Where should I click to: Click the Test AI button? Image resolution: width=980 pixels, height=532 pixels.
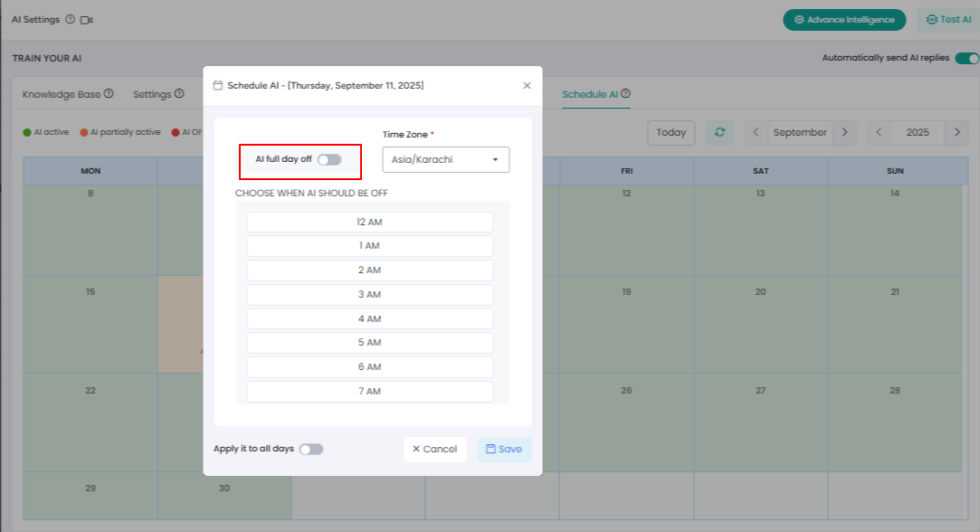coord(948,20)
